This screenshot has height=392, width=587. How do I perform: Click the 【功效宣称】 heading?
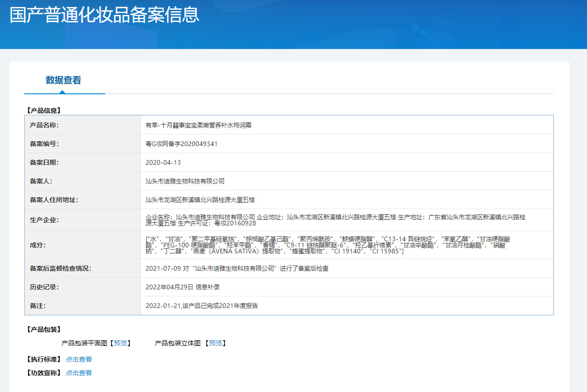tap(44, 373)
